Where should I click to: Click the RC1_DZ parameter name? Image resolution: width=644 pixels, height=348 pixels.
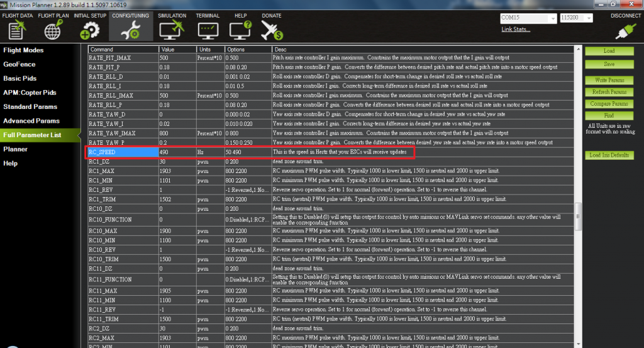[99, 162]
